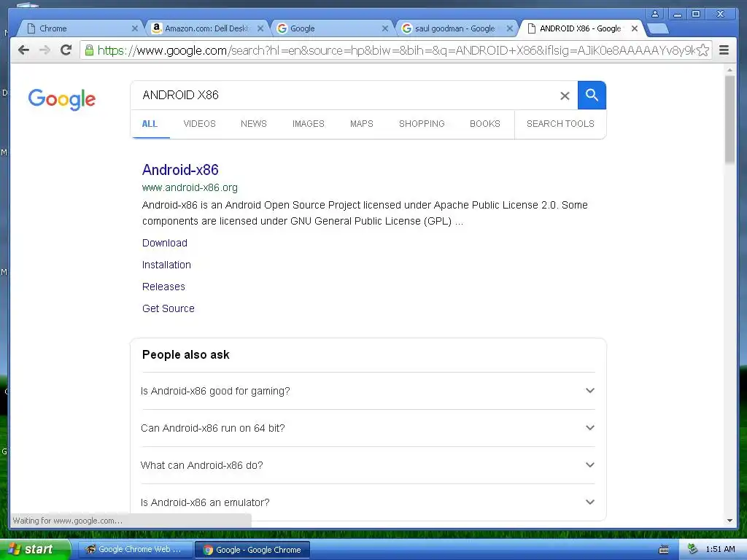Open the Windows start button

pos(34,550)
